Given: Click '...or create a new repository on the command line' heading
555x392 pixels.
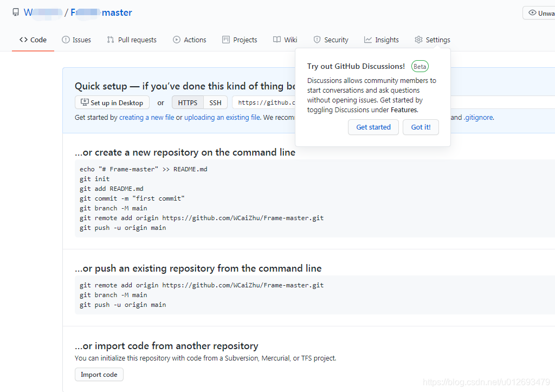Looking at the screenshot, I should coord(185,152).
